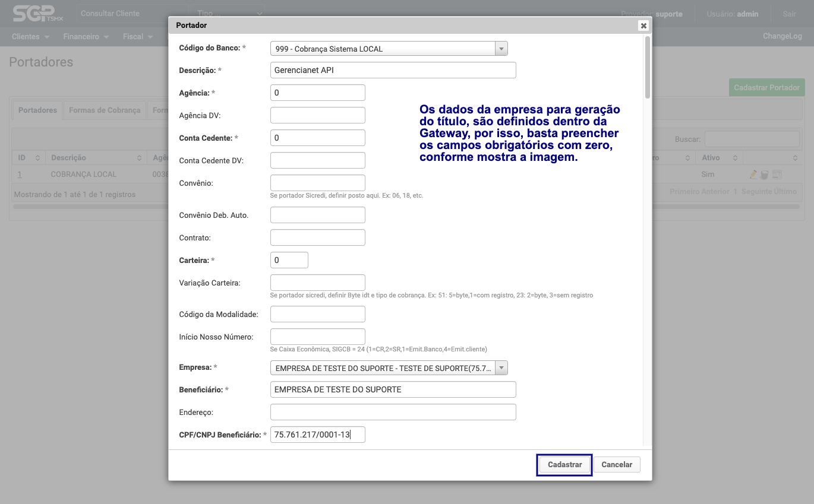Click the 'Sim' value in Ativo column
The width and height of the screenshot is (814, 504).
708,175
